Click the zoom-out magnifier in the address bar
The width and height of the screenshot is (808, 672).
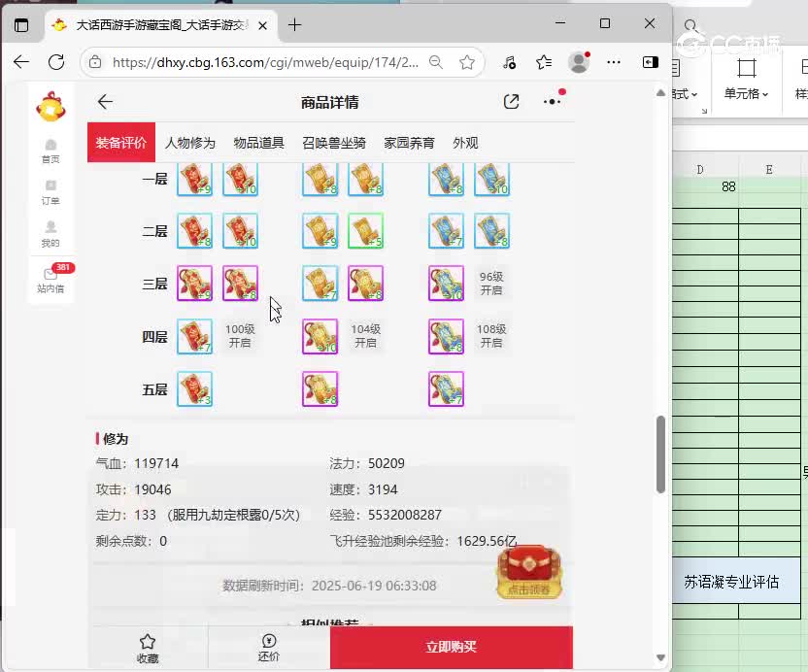click(436, 62)
